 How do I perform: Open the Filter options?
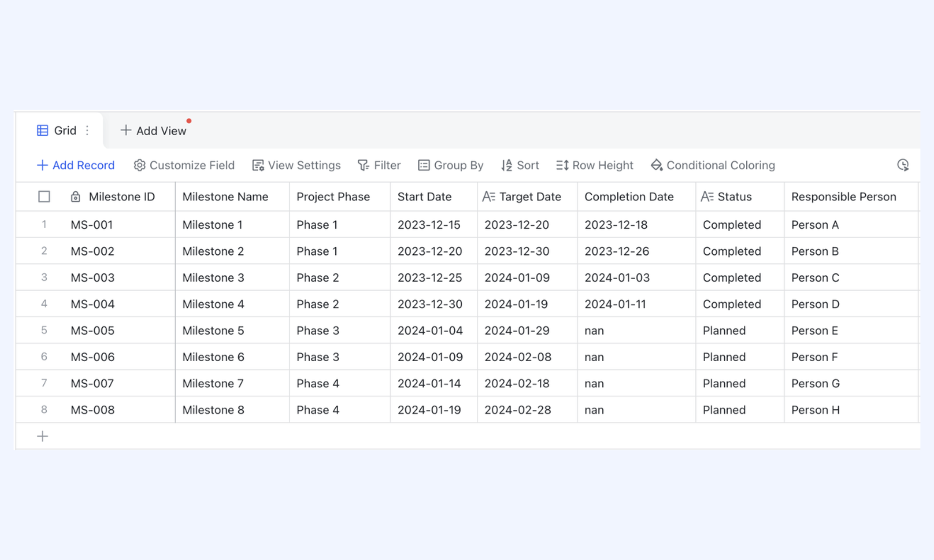tap(379, 165)
